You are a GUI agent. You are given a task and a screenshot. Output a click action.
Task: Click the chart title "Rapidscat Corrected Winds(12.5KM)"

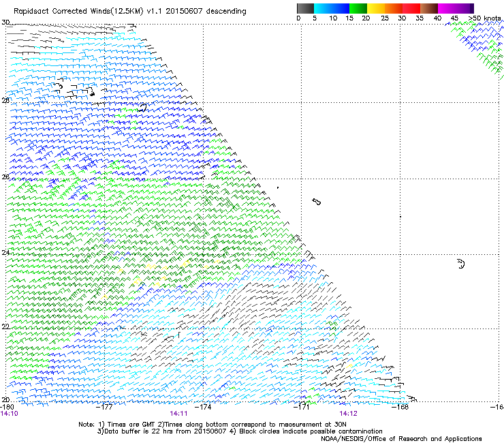point(78,11)
